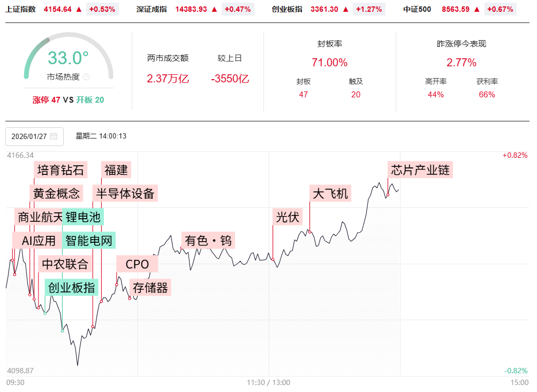Click the red up arrow next to 上证指数
Viewport: 537px width, 392px height.
(x=79, y=9)
